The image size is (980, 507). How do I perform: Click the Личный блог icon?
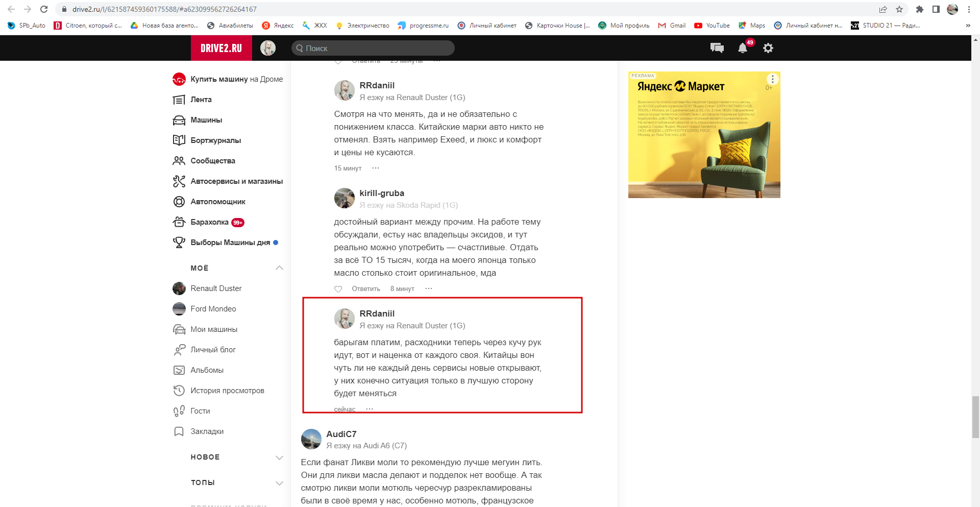click(179, 350)
